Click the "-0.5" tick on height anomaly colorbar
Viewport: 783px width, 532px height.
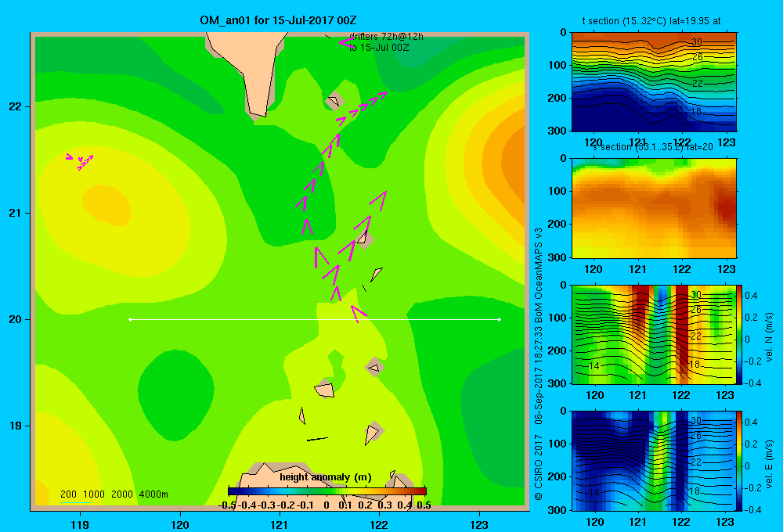(x=227, y=505)
